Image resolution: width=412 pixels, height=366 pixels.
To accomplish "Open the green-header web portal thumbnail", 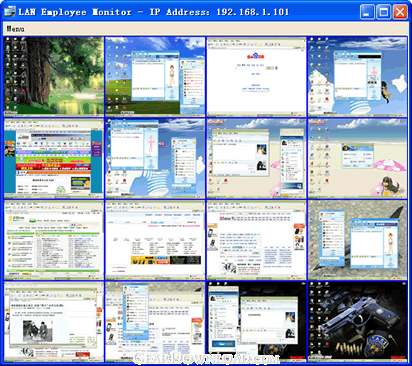I will point(54,240).
